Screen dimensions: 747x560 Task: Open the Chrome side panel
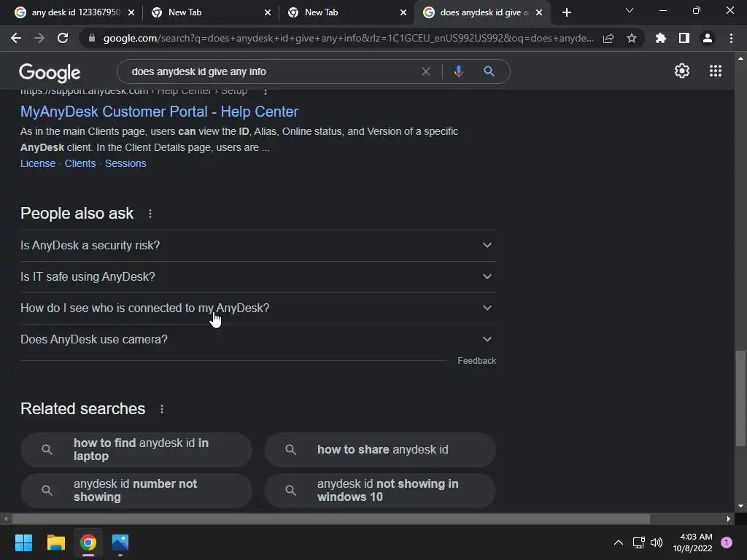[684, 38]
